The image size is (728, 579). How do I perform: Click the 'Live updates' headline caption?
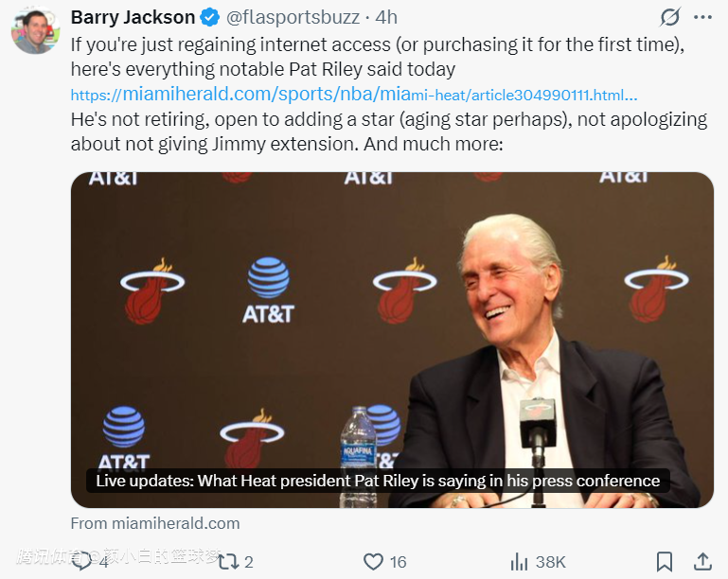(378, 481)
